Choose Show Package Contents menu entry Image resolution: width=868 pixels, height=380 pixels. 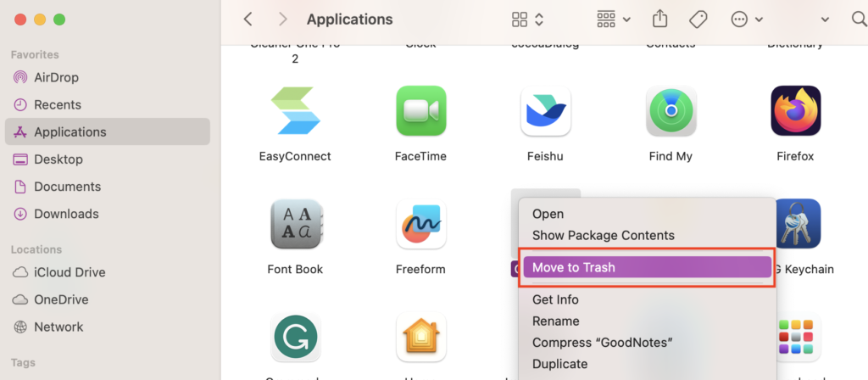click(603, 235)
